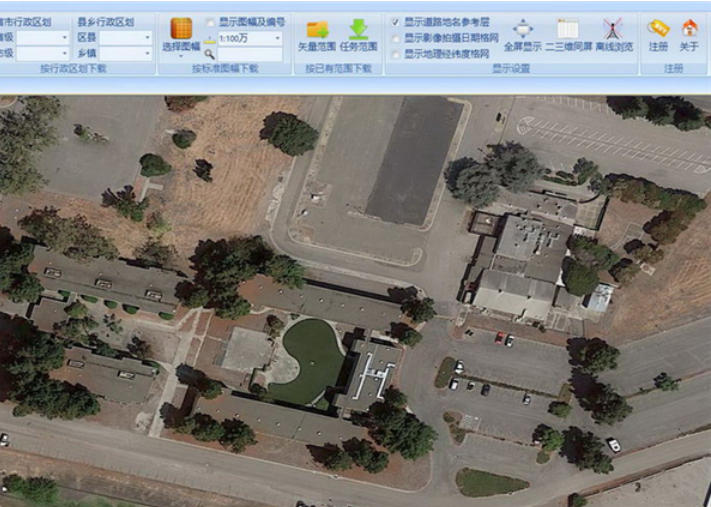Expand the 市级 city dropdown

tap(64, 54)
